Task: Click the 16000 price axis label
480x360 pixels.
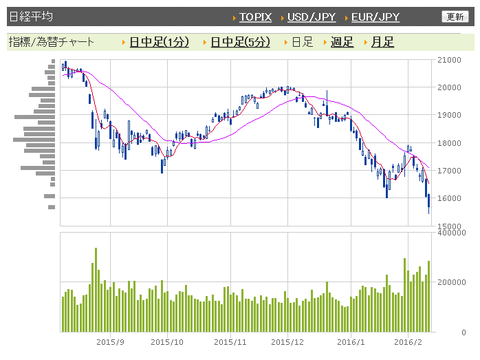Action: [x=449, y=198]
